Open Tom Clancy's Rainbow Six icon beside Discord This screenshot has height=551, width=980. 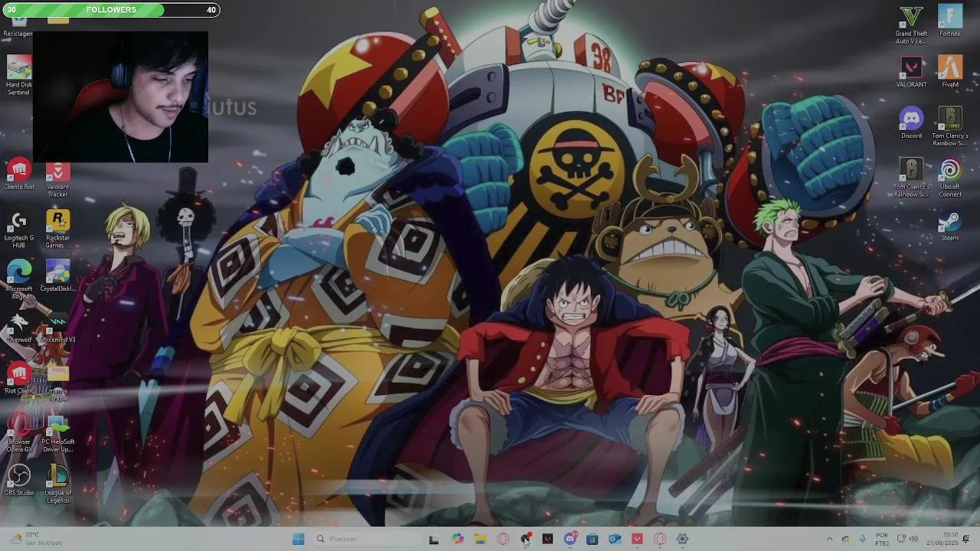[950, 127]
